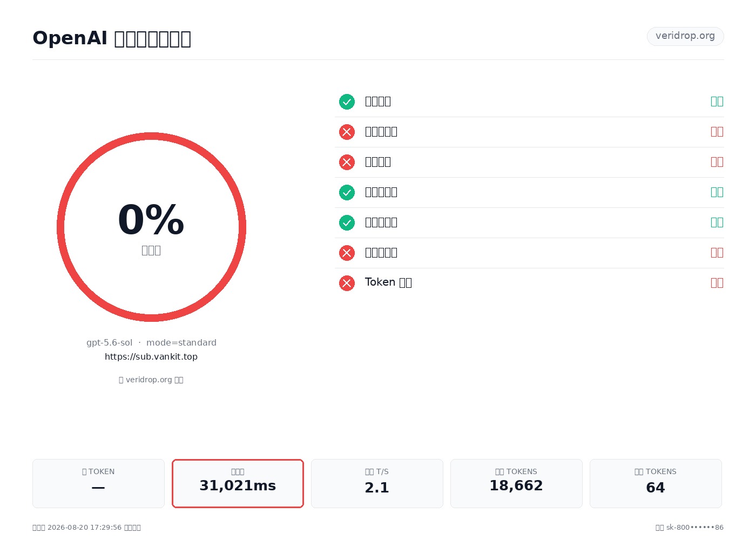This screenshot has height=540, width=756.
Task: Click the green check icon in fifth checklist row
Action: point(347,222)
